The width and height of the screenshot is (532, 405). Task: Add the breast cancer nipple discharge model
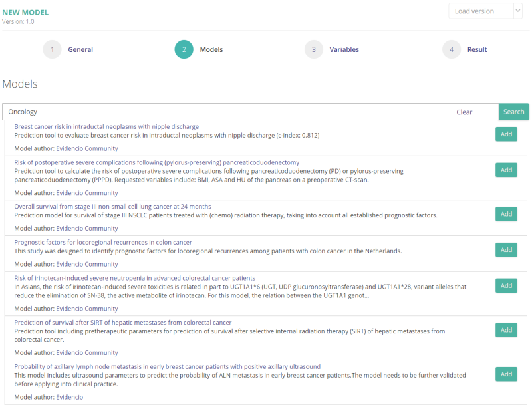506,134
